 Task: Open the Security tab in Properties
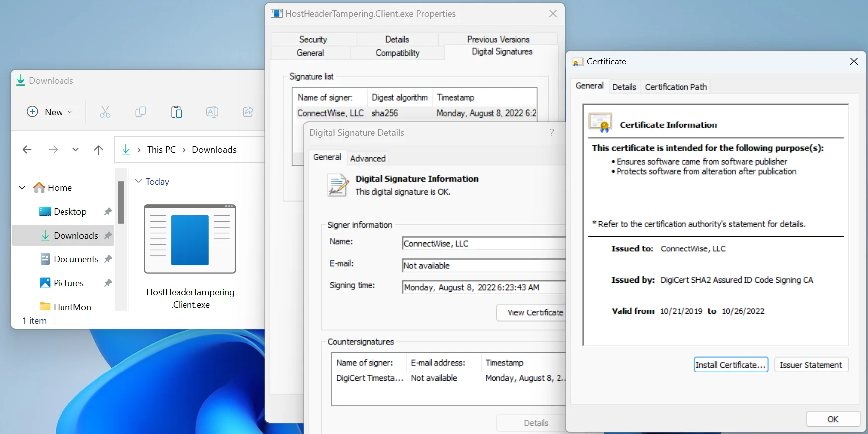tap(313, 39)
